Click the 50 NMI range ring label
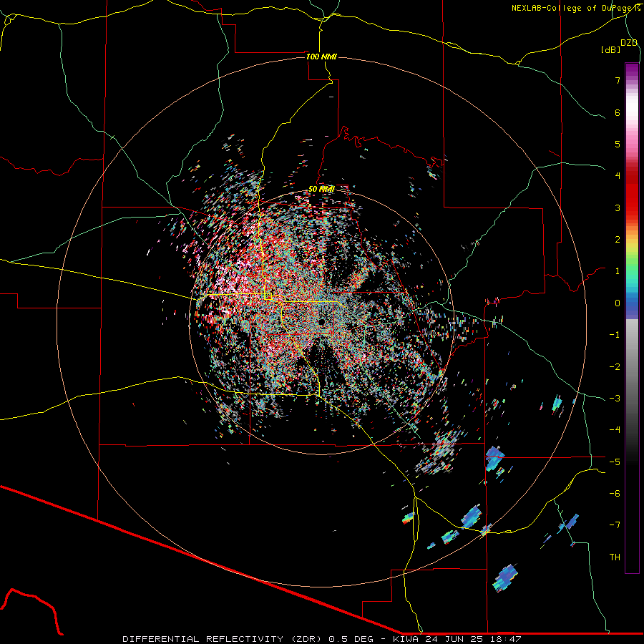This screenshot has height=644, width=644. pyautogui.click(x=321, y=189)
